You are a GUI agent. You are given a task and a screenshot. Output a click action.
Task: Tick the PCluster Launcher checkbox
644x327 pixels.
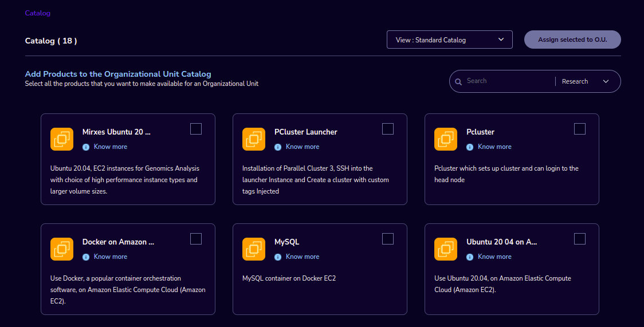click(x=388, y=129)
